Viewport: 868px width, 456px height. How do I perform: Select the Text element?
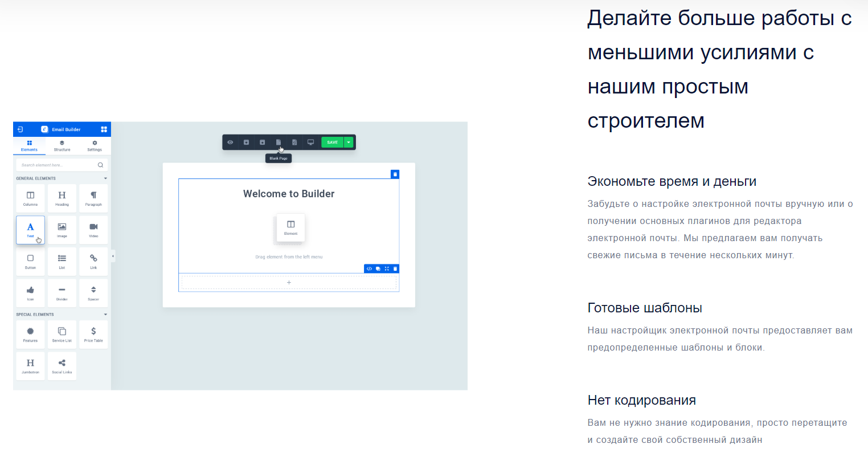coord(30,230)
